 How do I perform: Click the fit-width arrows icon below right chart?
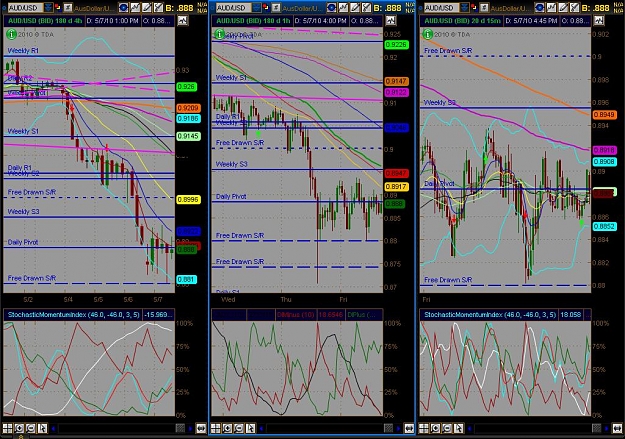coord(617,429)
